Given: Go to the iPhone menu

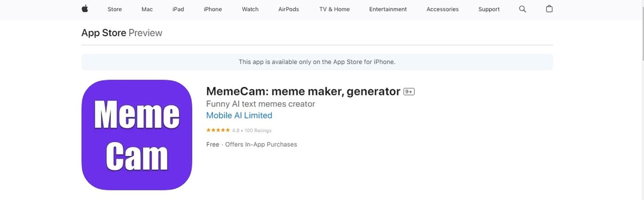Looking at the screenshot, I should point(213,9).
